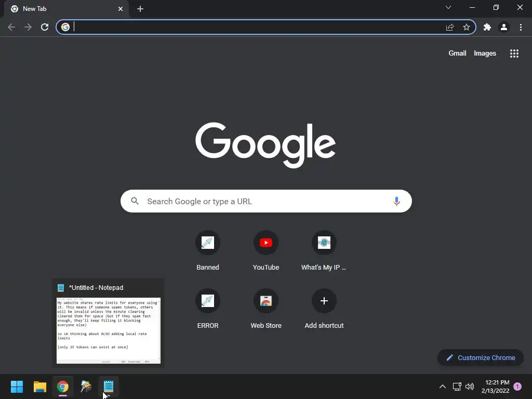
Task: Close the New Tab tab
Action: [121, 9]
